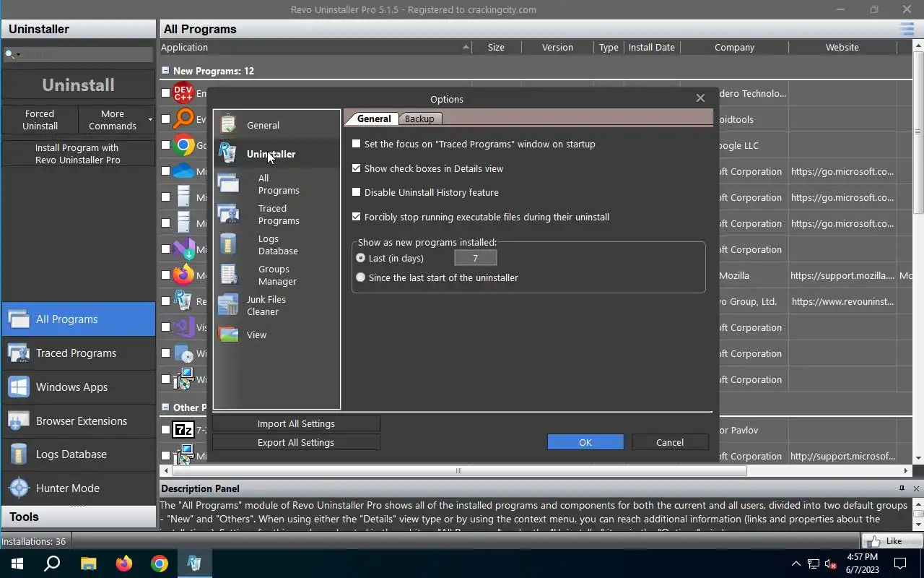Viewport: 924px width, 578px height.
Task: Click Cancel in Options dialog
Action: [670, 442]
